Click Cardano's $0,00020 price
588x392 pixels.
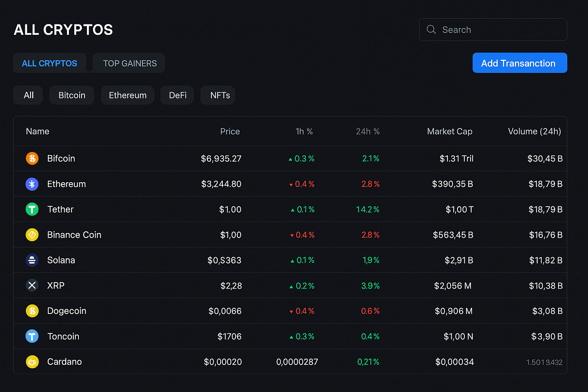point(223,362)
